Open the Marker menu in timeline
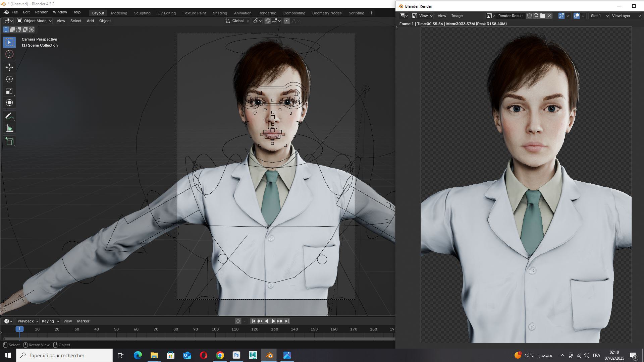Image resolution: width=644 pixels, height=362 pixels. [x=83, y=321]
